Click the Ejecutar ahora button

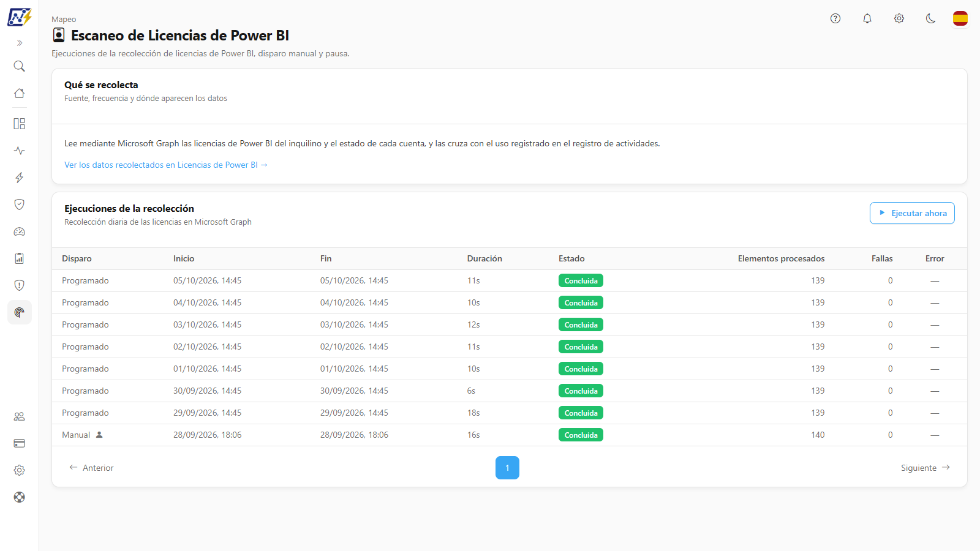912,213
